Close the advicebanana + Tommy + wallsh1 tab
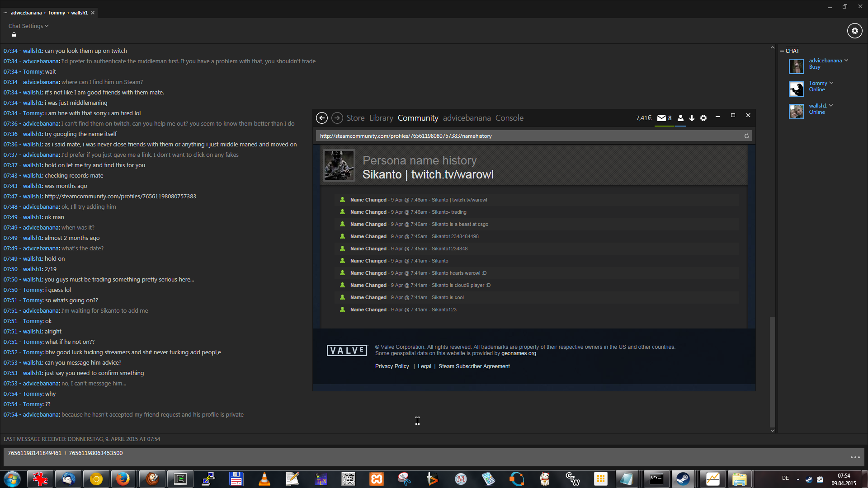 pyautogui.click(x=93, y=13)
